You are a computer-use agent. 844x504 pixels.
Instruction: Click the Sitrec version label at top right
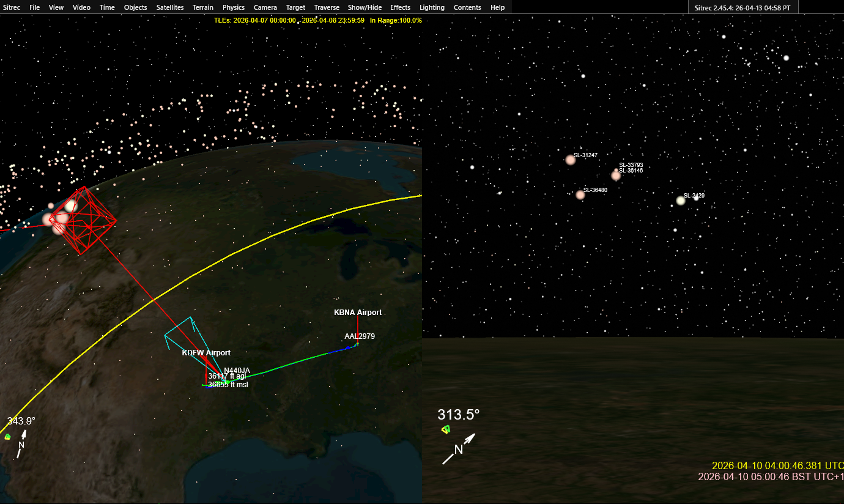click(742, 7)
